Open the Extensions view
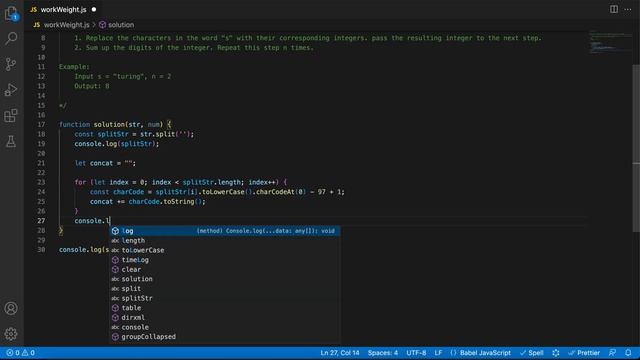 tap(11, 116)
